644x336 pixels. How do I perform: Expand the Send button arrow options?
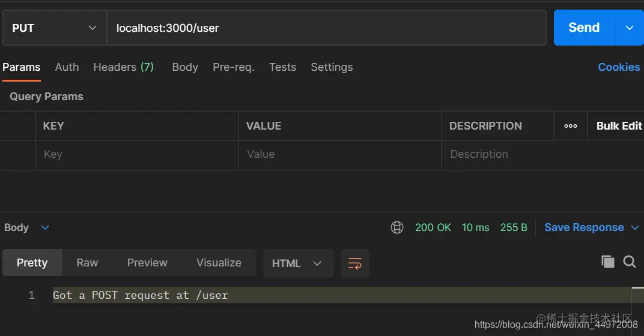pyautogui.click(x=629, y=28)
